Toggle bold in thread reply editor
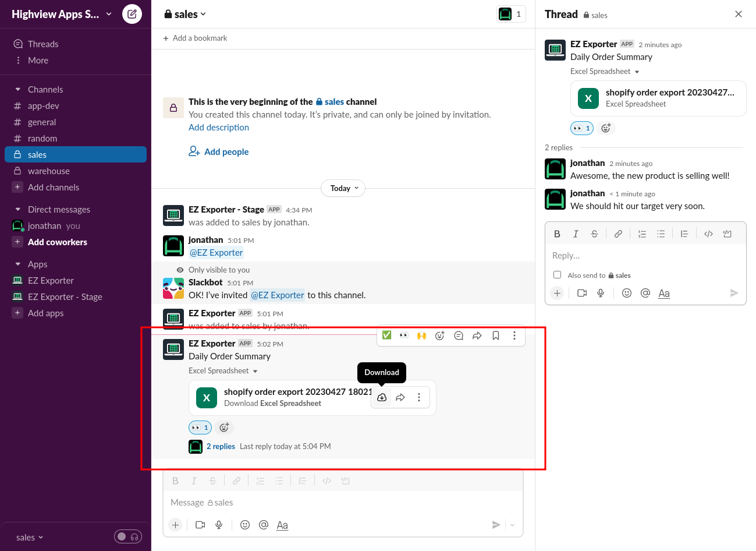Viewport: 756px width, 551px height. (x=557, y=234)
